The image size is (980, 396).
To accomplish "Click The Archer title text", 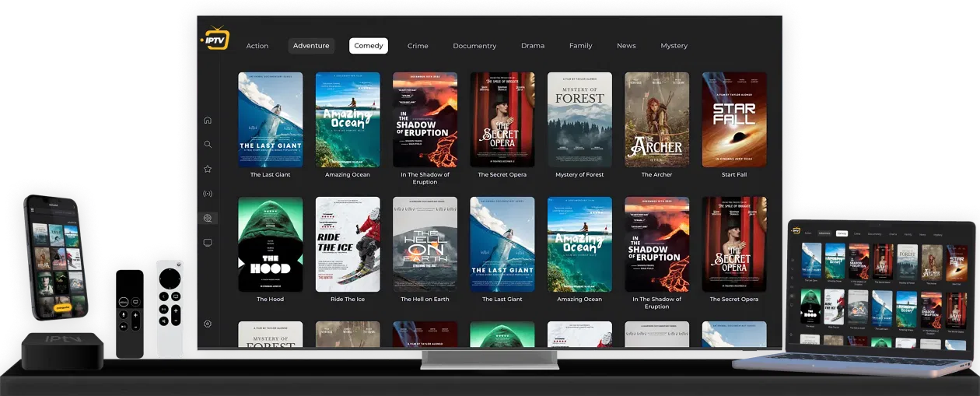I will coord(657,175).
